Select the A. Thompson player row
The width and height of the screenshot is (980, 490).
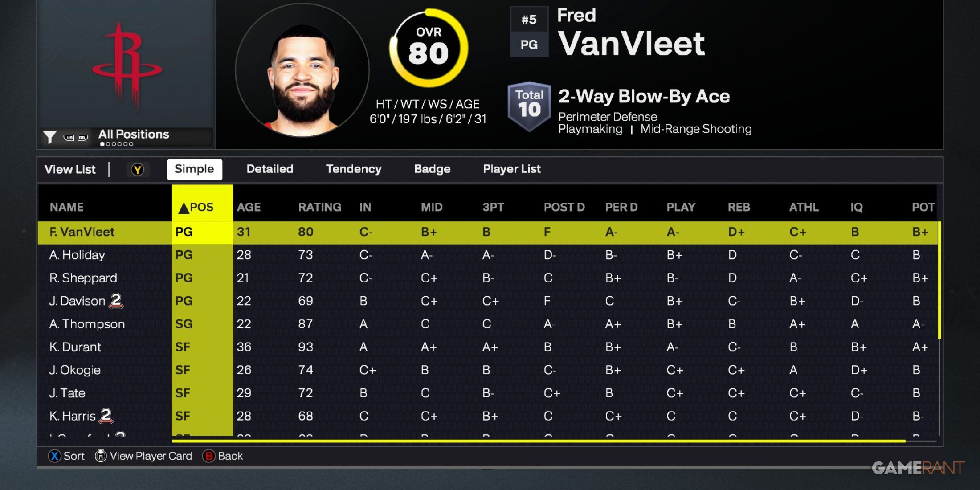pos(488,324)
